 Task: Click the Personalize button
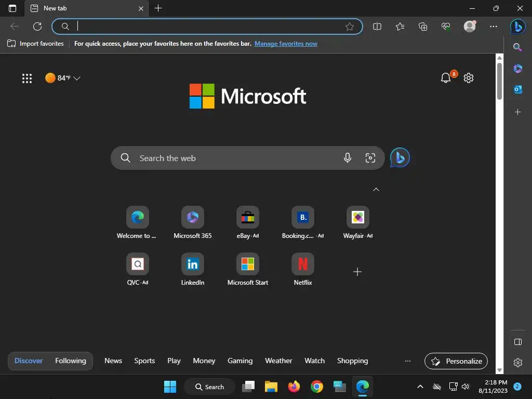click(x=456, y=362)
